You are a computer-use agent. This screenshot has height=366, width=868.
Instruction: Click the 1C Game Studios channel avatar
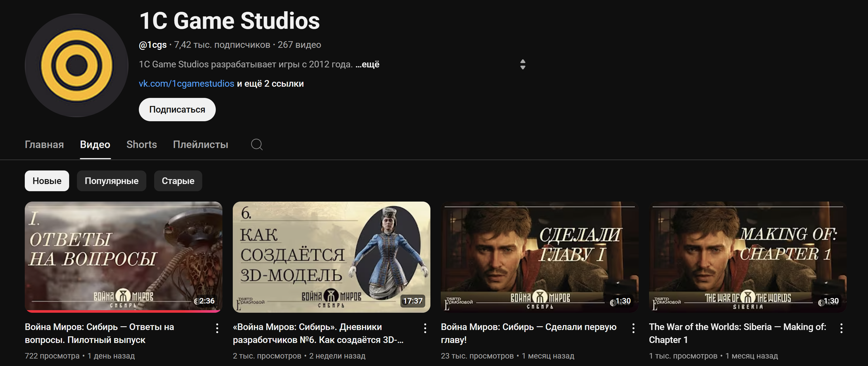click(x=77, y=65)
